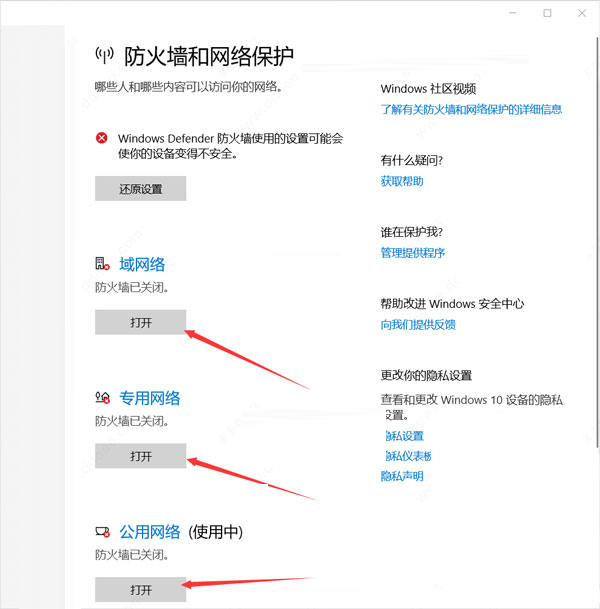Click 防火墙已关闭 under 专用网络

click(131, 421)
